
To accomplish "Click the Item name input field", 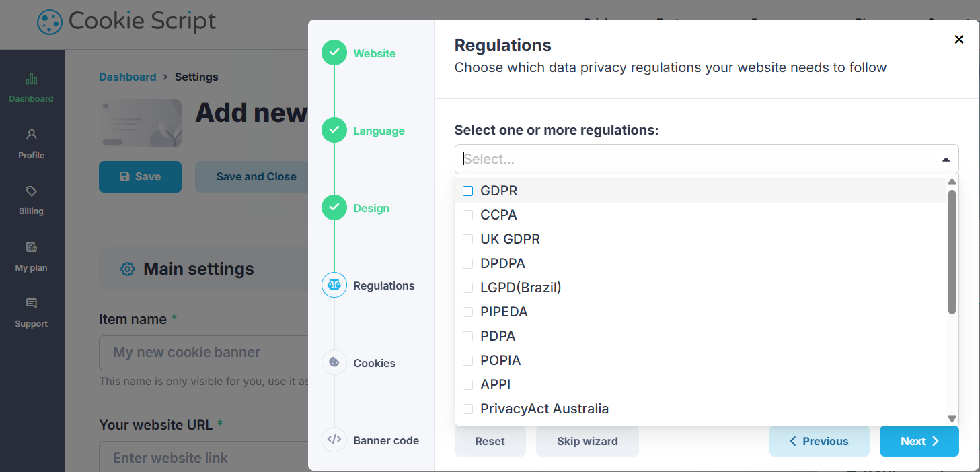I will coord(202,353).
